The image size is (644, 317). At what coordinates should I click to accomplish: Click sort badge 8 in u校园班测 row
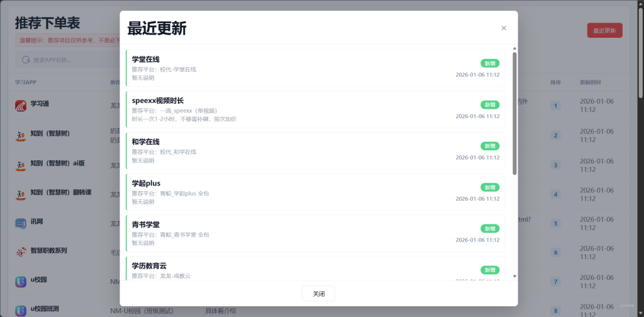(x=555, y=311)
